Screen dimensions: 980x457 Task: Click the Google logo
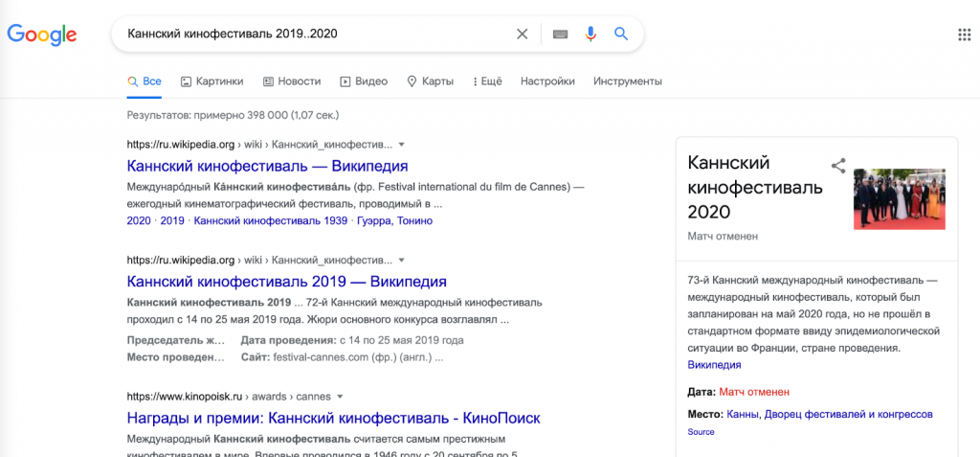[42, 34]
